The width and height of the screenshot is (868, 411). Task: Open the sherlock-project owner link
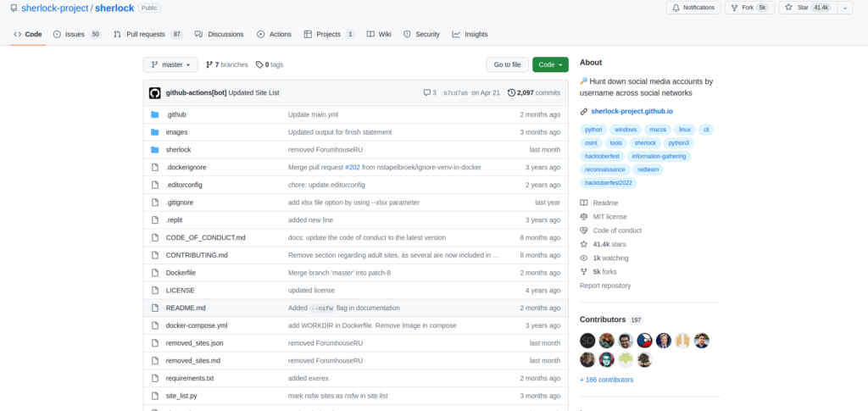pos(55,8)
